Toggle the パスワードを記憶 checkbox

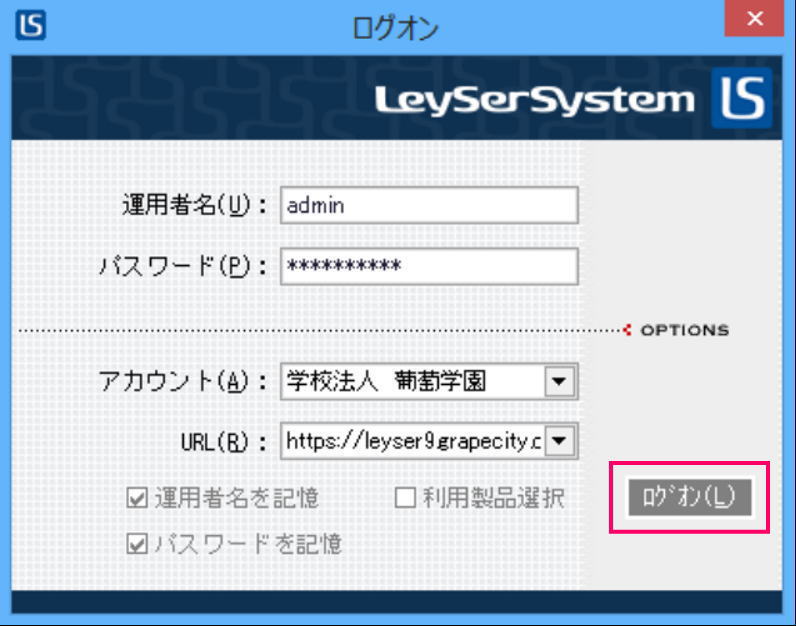pyautogui.click(x=137, y=544)
